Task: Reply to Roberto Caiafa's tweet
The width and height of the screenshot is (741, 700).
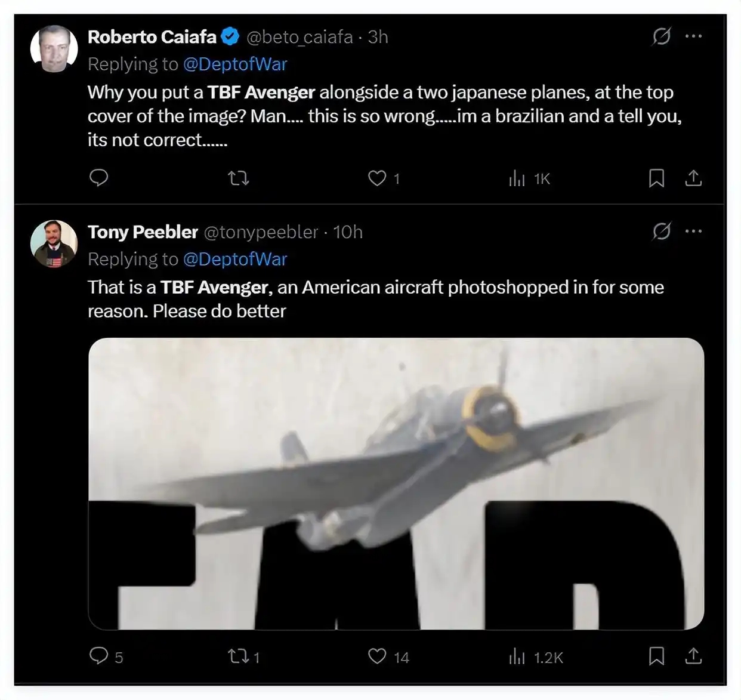Action: [99, 178]
